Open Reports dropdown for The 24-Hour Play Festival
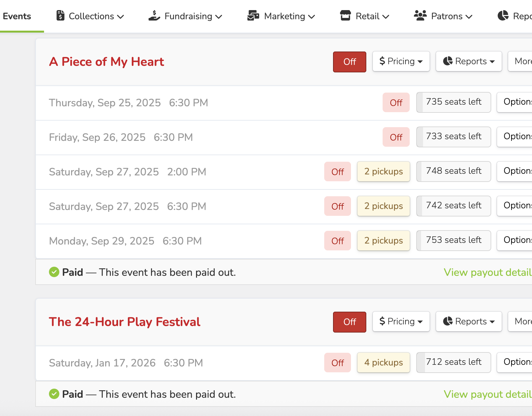 468,321
